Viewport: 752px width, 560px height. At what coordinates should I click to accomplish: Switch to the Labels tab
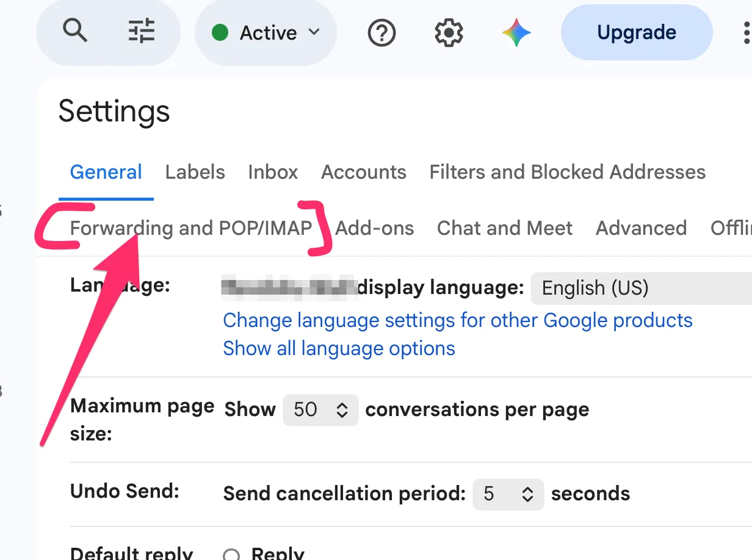click(x=195, y=172)
